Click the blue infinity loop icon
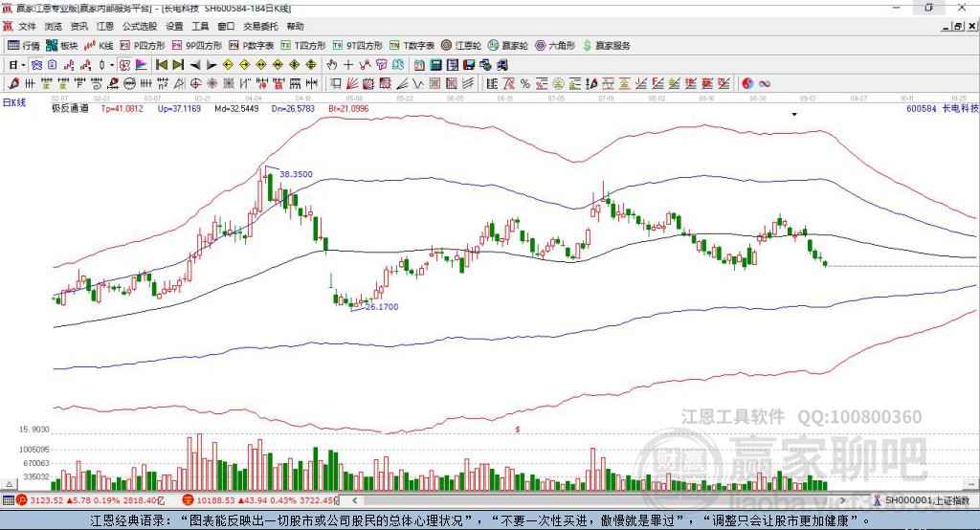The image size is (980, 530). point(765,83)
